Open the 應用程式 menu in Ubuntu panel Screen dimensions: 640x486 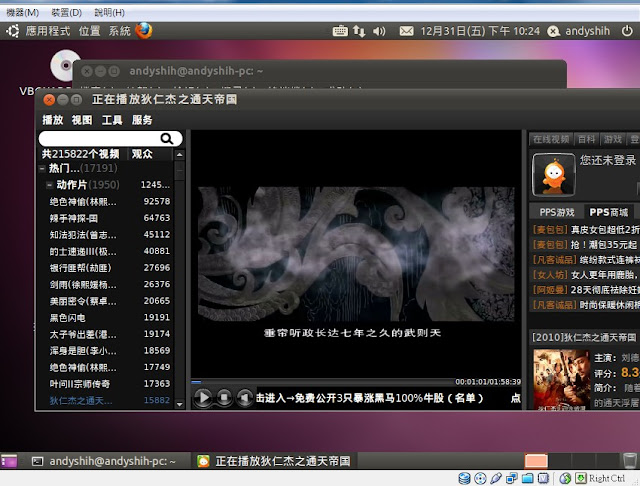pos(48,31)
